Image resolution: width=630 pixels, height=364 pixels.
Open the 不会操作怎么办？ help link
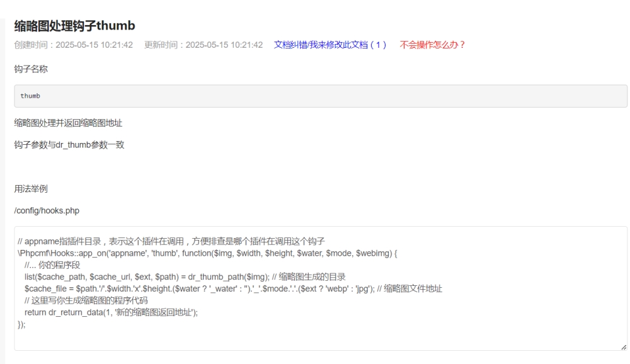coord(432,45)
